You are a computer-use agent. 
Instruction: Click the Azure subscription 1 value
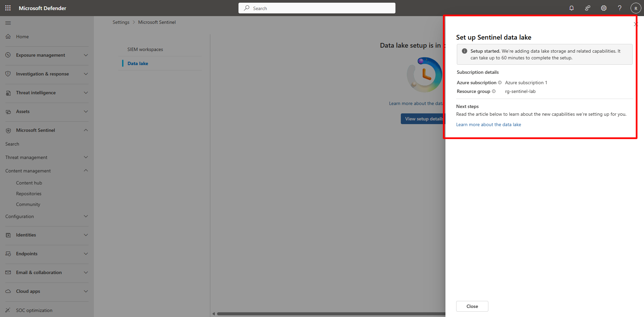point(526,83)
